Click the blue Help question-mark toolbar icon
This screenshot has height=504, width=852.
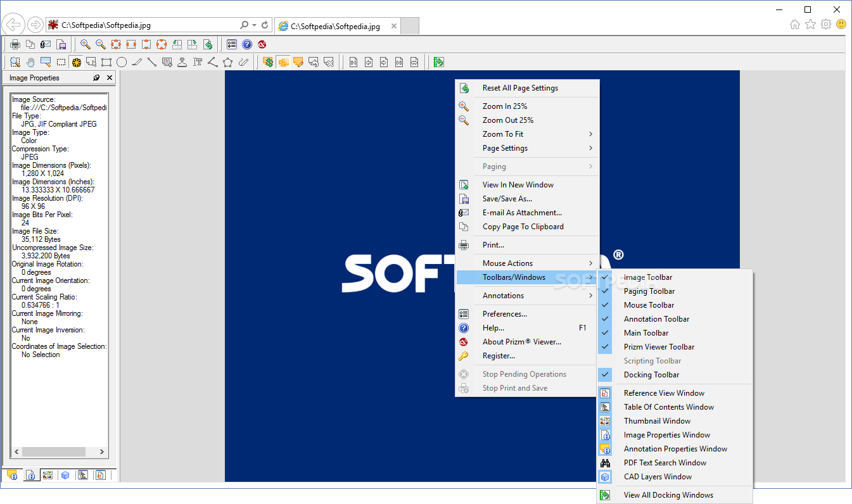(247, 44)
